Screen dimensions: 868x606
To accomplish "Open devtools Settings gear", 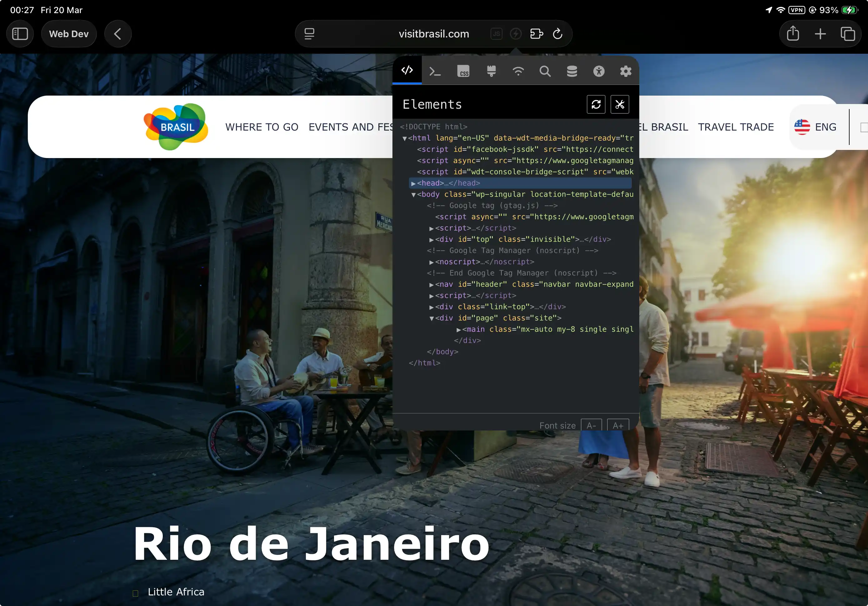I will [x=626, y=71].
